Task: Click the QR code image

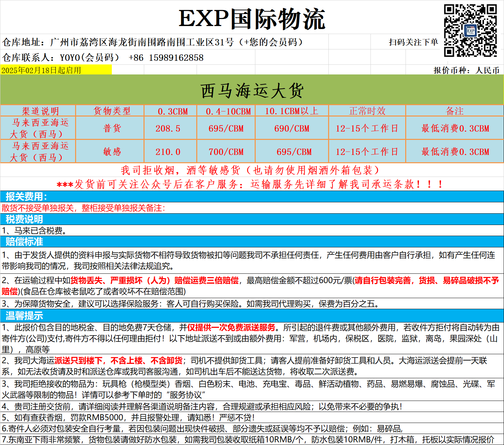Action: tap(470, 30)
